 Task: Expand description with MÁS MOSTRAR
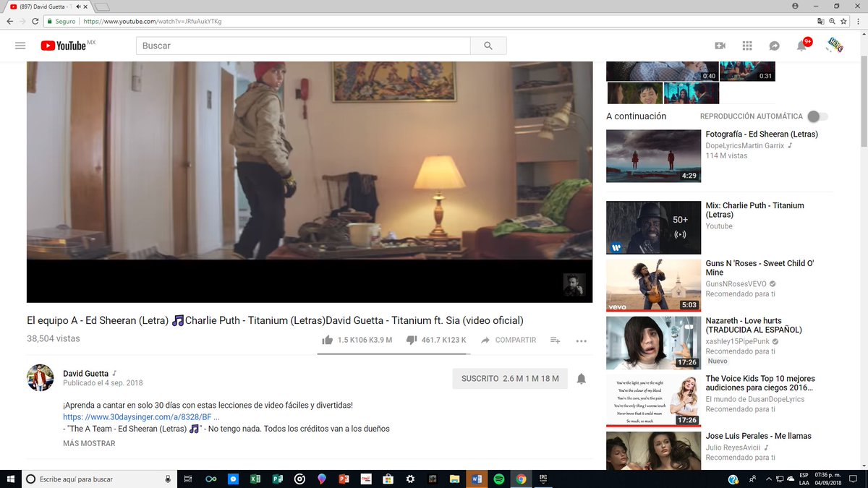(89, 443)
